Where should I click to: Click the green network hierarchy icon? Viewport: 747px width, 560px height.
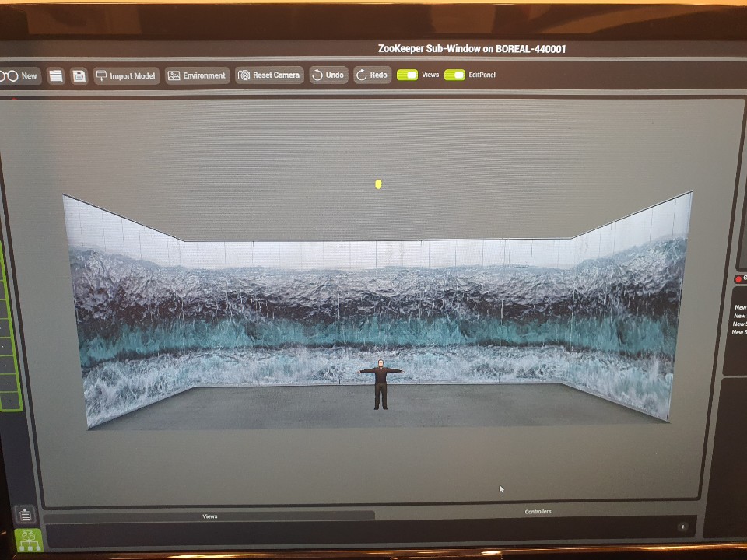28,539
